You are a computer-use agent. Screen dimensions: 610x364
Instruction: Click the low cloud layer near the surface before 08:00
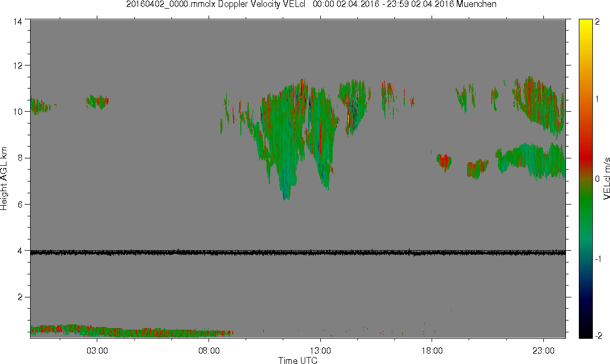coord(132,331)
